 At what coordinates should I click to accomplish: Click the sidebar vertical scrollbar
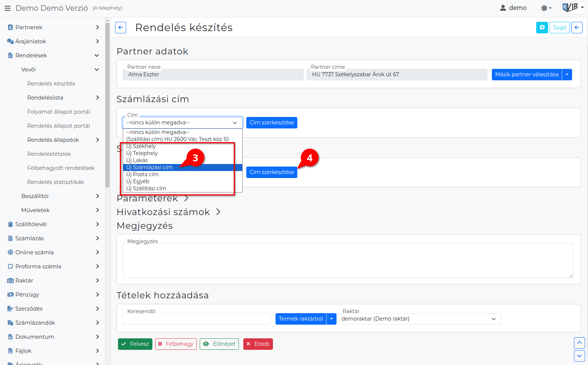coord(107,106)
